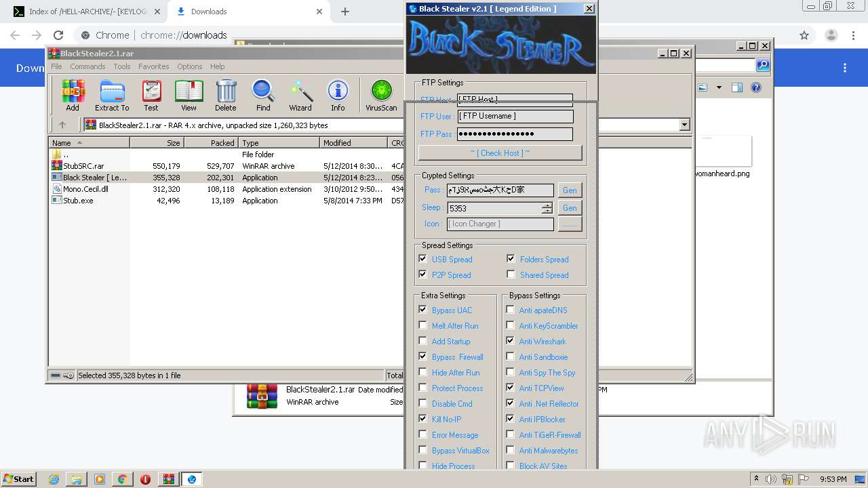Click the Add icon in WinRAR toolbar

point(73,95)
